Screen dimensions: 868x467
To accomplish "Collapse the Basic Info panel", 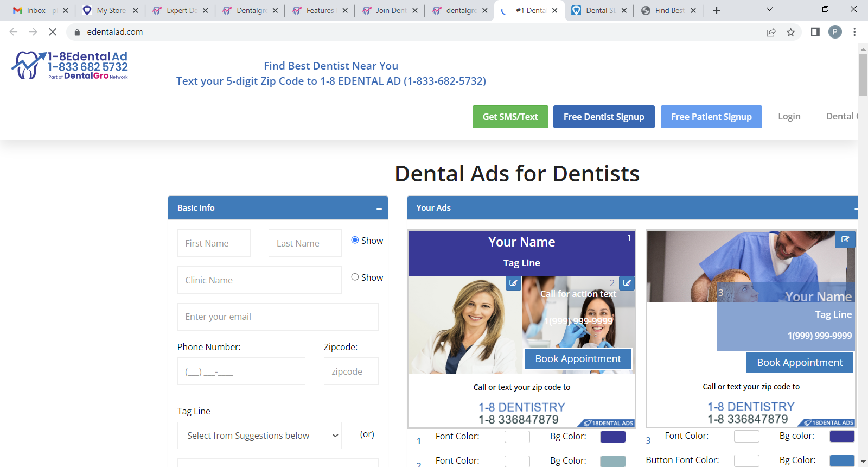I will click(379, 209).
